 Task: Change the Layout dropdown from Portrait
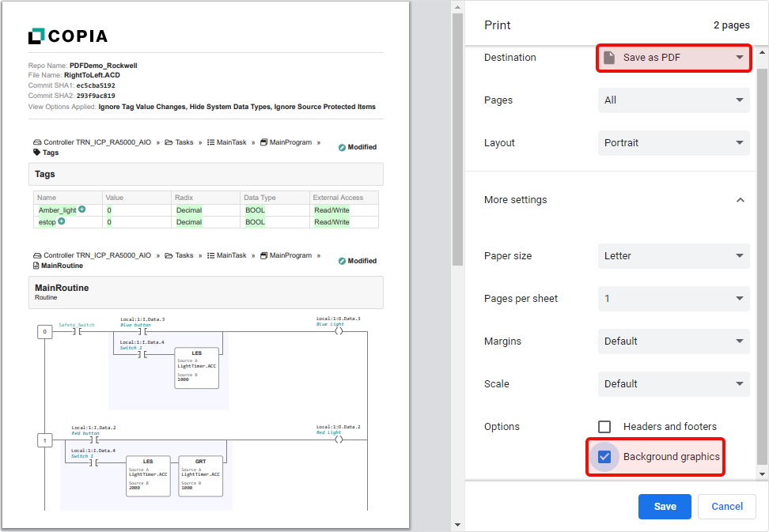673,143
